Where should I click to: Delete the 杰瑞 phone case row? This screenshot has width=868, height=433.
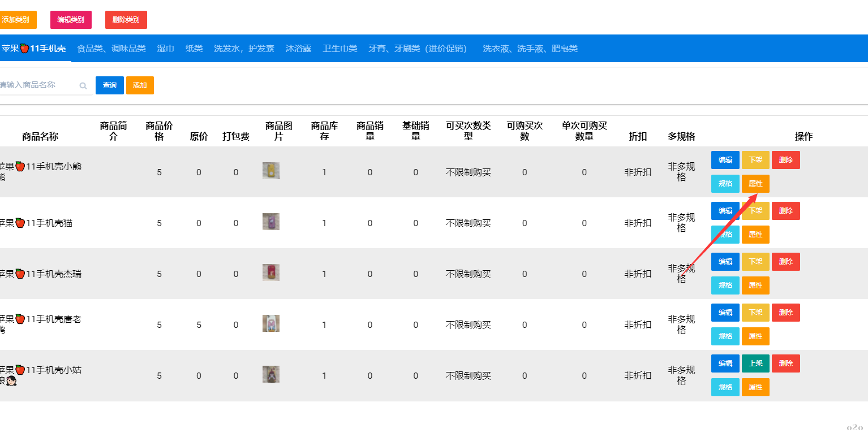coord(785,262)
